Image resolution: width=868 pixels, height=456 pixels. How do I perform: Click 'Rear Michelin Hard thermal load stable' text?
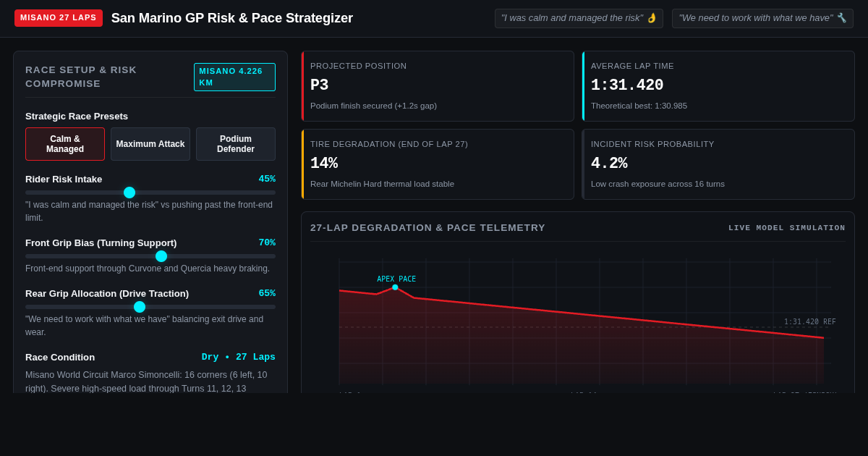click(x=382, y=184)
